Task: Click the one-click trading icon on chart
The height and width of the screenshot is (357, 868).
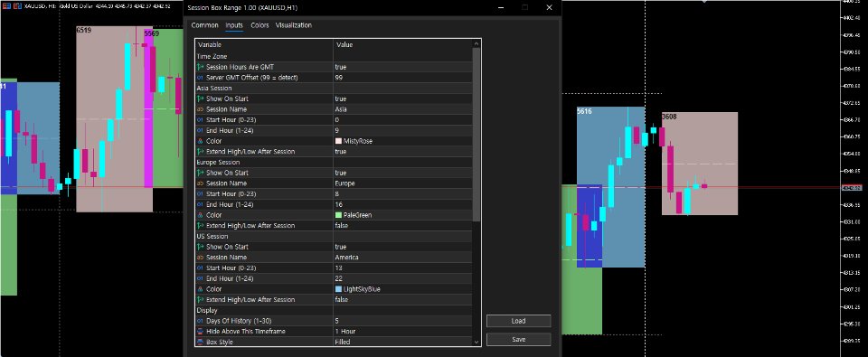Action: (x=6, y=6)
